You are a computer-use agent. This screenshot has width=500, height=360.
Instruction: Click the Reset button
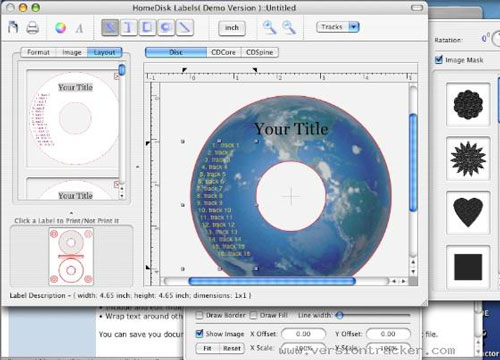[232, 348]
